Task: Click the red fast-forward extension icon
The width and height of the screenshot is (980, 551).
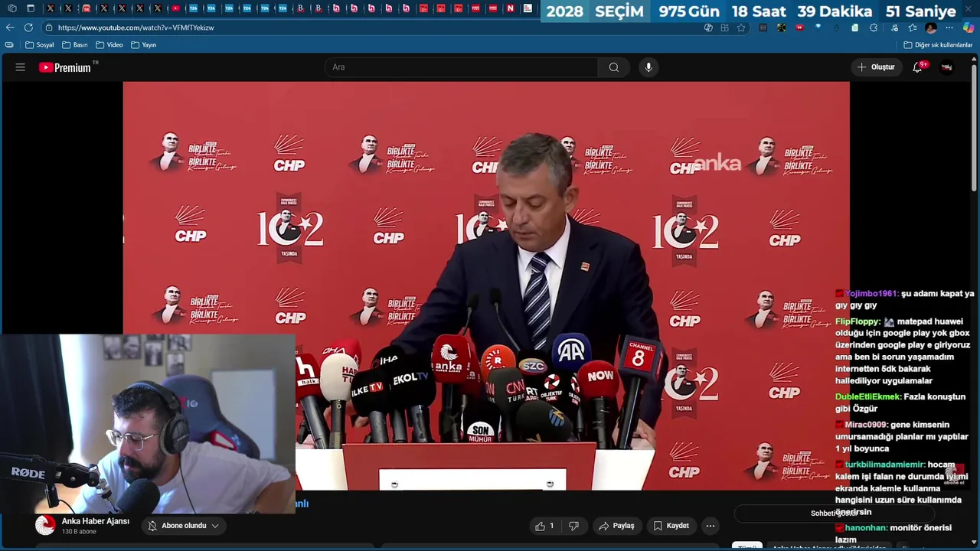Action: coord(799,28)
